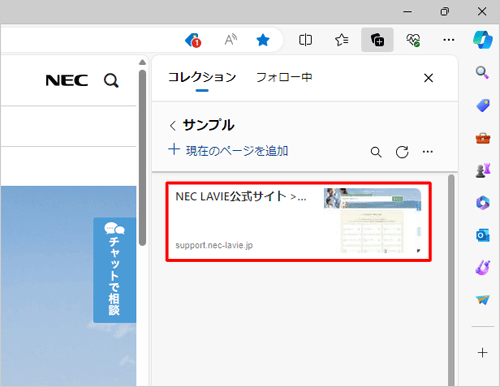
Task: Switch to the コレクション tab
Action: [x=202, y=77]
